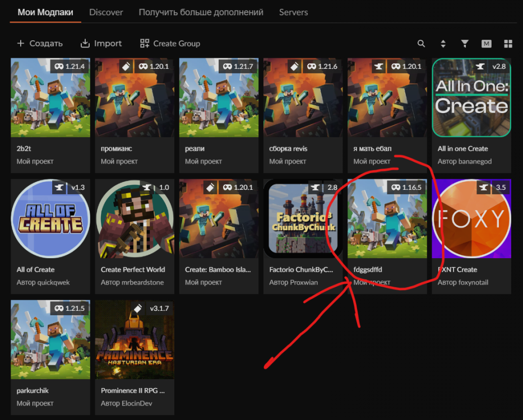Open the Create Perfect World thumbnail
The image size is (523, 420).
point(135,218)
